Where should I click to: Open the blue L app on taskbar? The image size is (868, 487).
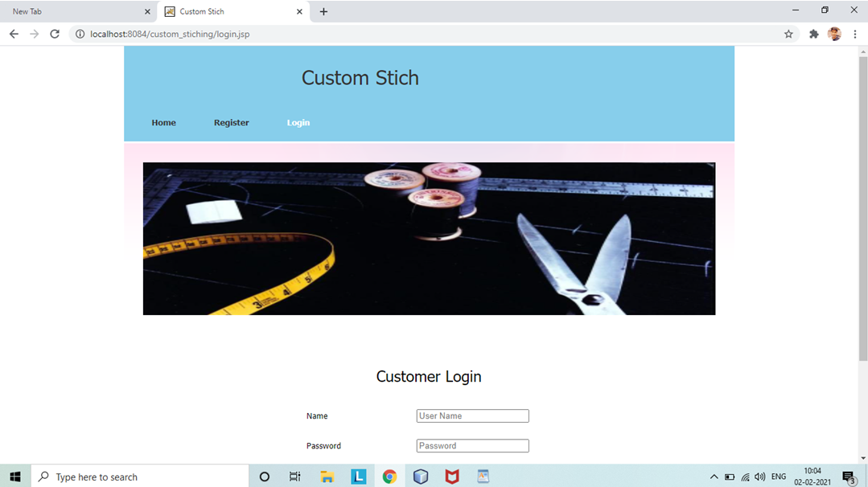(359, 477)
